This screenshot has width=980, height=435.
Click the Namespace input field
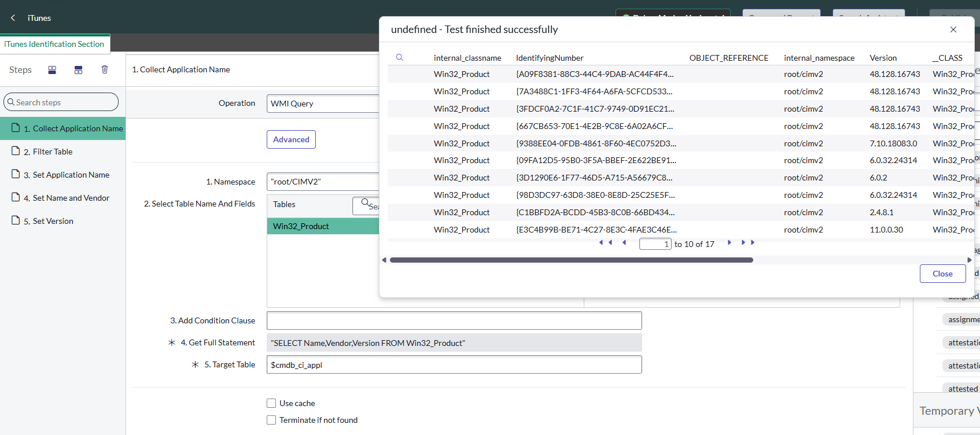[x=323, y=182]
